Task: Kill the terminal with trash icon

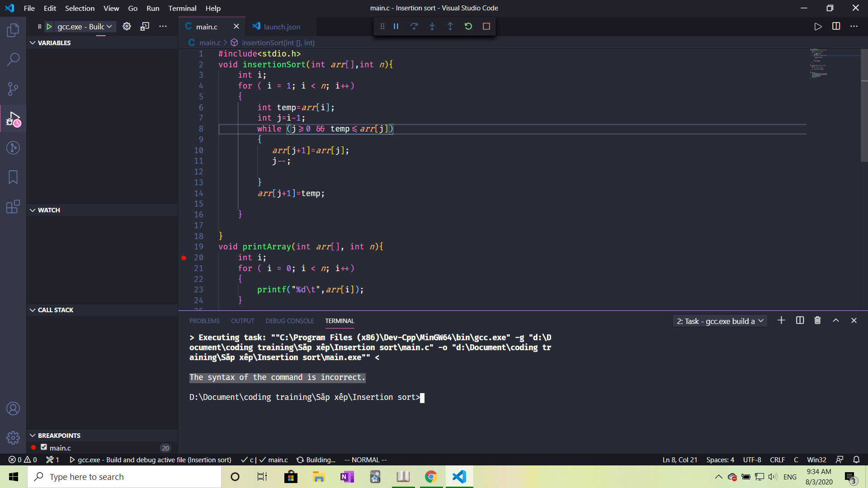Action: click(817, 320)
